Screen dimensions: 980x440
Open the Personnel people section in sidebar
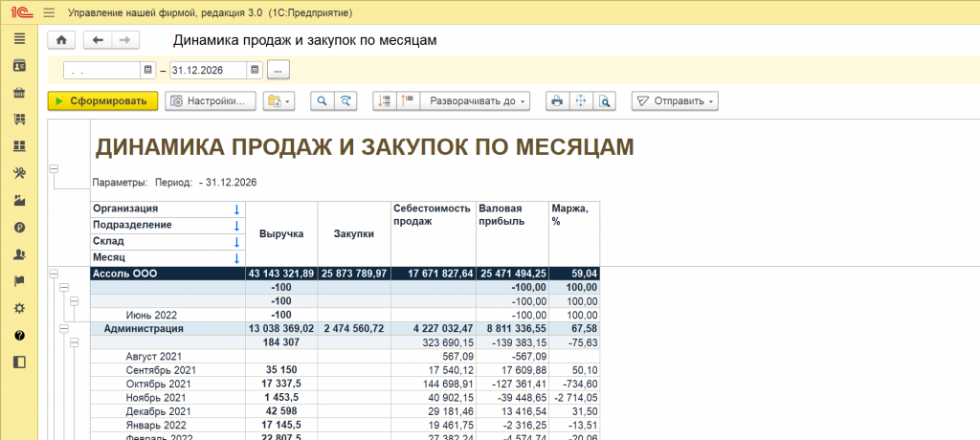pos(19,254)
